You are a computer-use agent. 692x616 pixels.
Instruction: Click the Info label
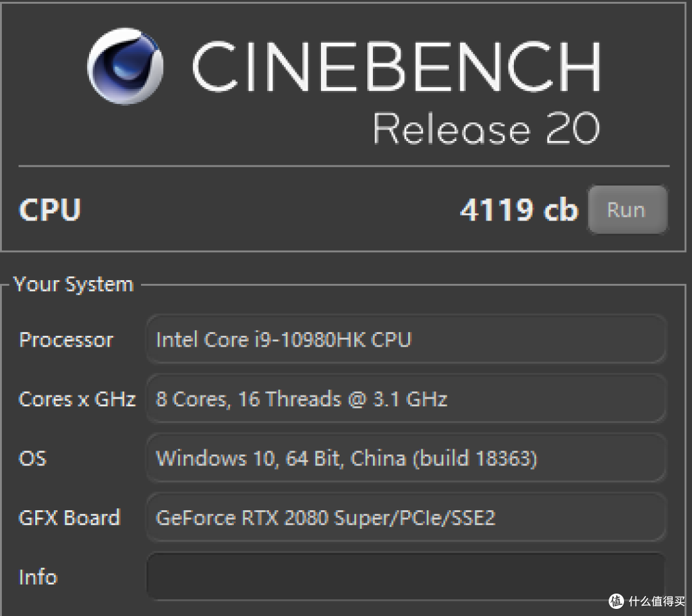38,577
